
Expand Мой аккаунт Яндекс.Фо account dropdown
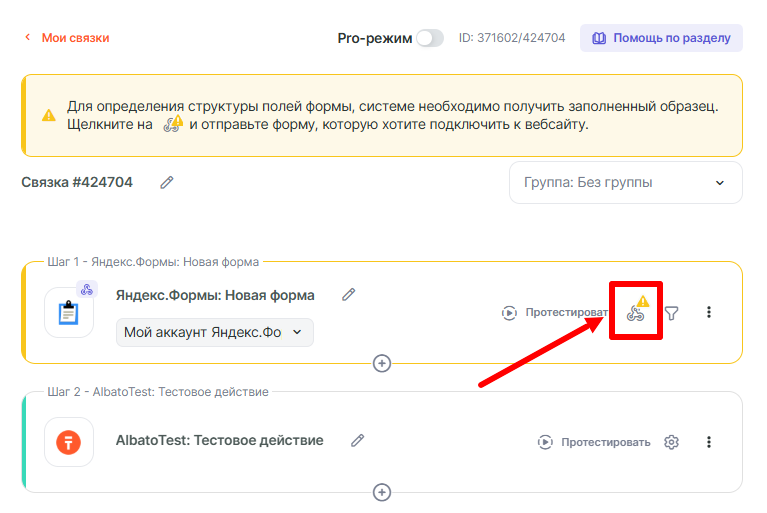tap(214, 333)
